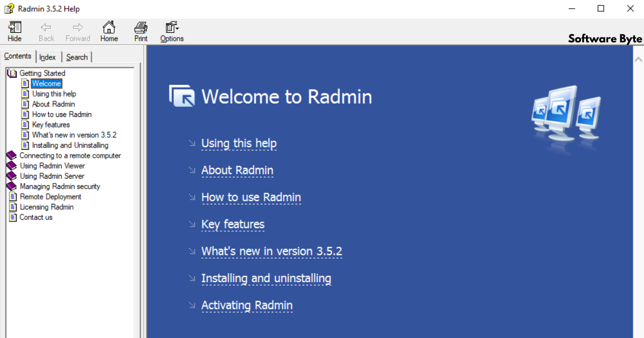Click page icon beside What's new in version 3.5.2
This screenshot has width=644, height=338.
coord(25,135)
